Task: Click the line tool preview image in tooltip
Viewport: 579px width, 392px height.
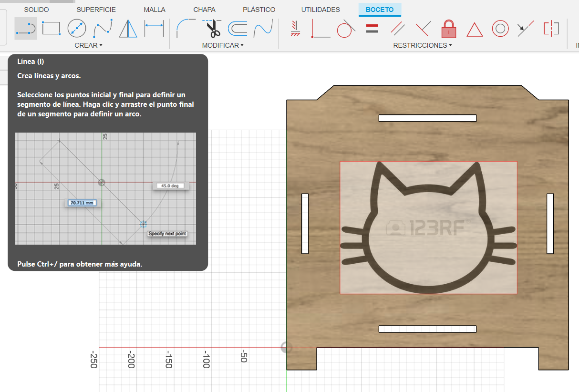Action: tap(105, 188)
